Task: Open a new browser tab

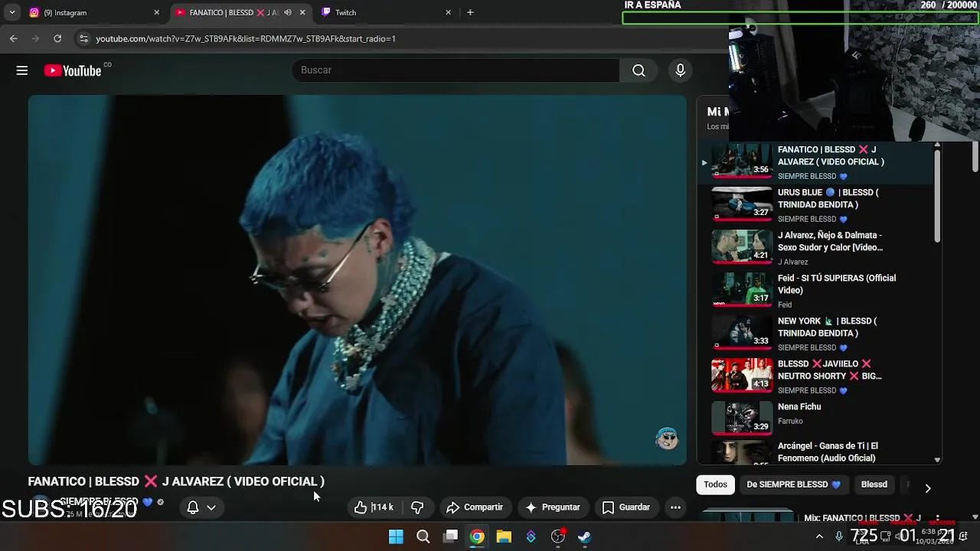Action: [x=470, y=12]
